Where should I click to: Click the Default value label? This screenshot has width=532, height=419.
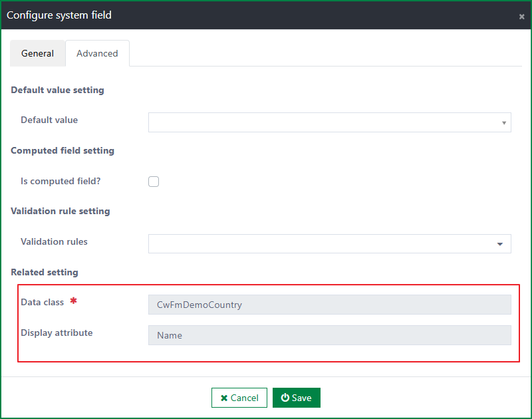(x=49, y=120)
